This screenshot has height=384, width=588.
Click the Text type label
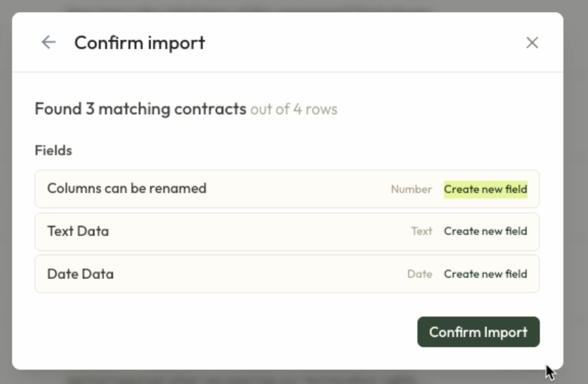click(x=421, y=231)
